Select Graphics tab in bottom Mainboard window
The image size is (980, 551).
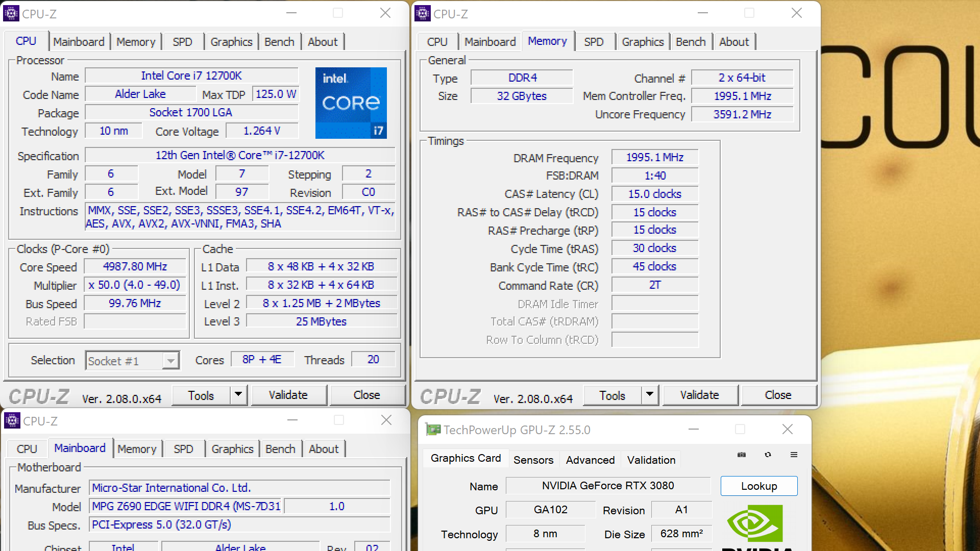click(232, 449)
